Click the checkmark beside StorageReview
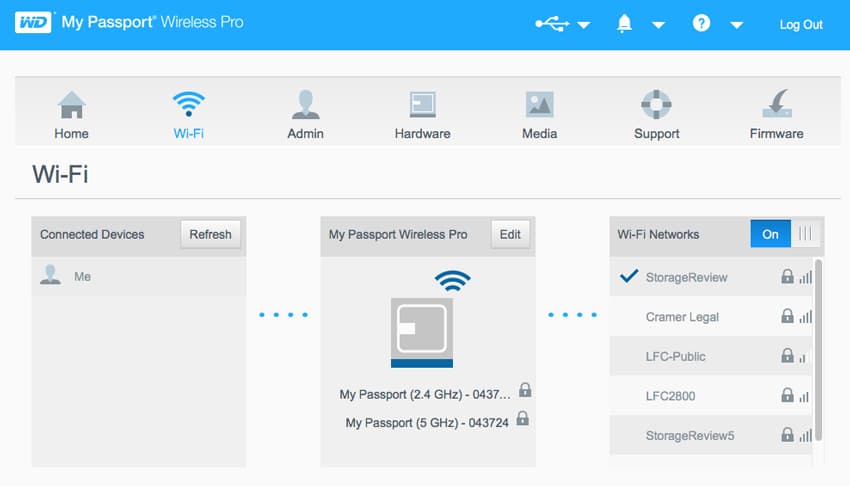850x486 pixels. tap(629, 276)
